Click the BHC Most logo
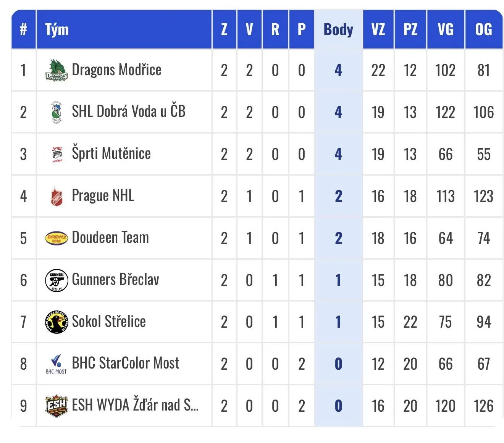The width and height of the screenshot is (504, 443). (x=57, y=364)
